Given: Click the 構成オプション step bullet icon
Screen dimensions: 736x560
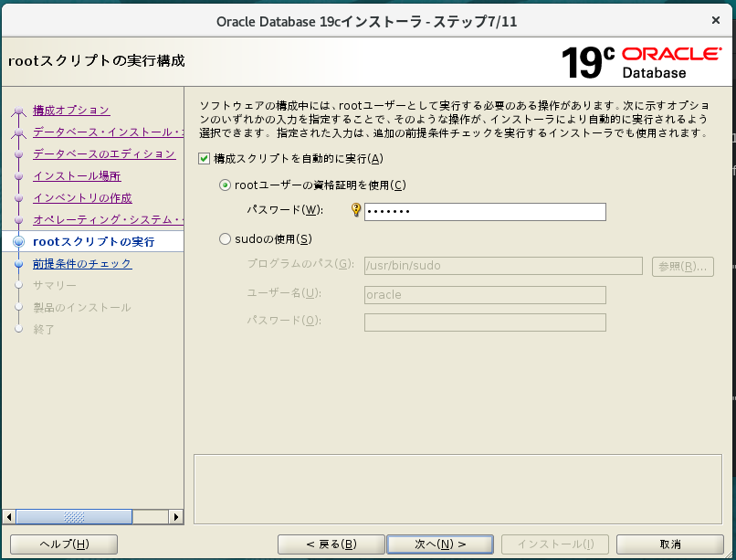Looking at the screenshot, I should tap(19, 111).
